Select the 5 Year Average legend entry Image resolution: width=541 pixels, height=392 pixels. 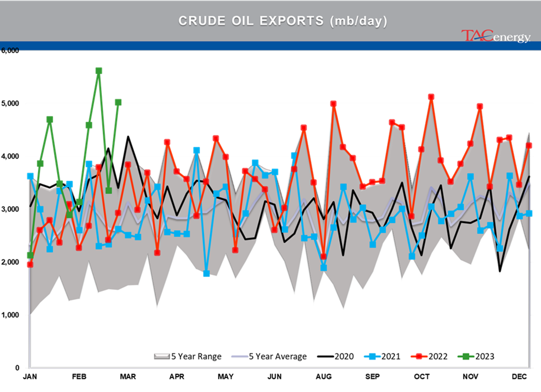coord(269,356)
